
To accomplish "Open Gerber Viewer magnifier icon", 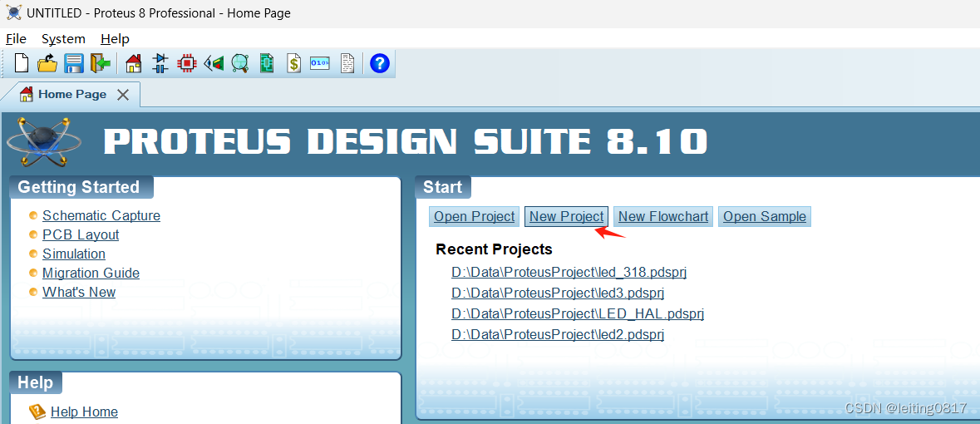I will (240, 63).
